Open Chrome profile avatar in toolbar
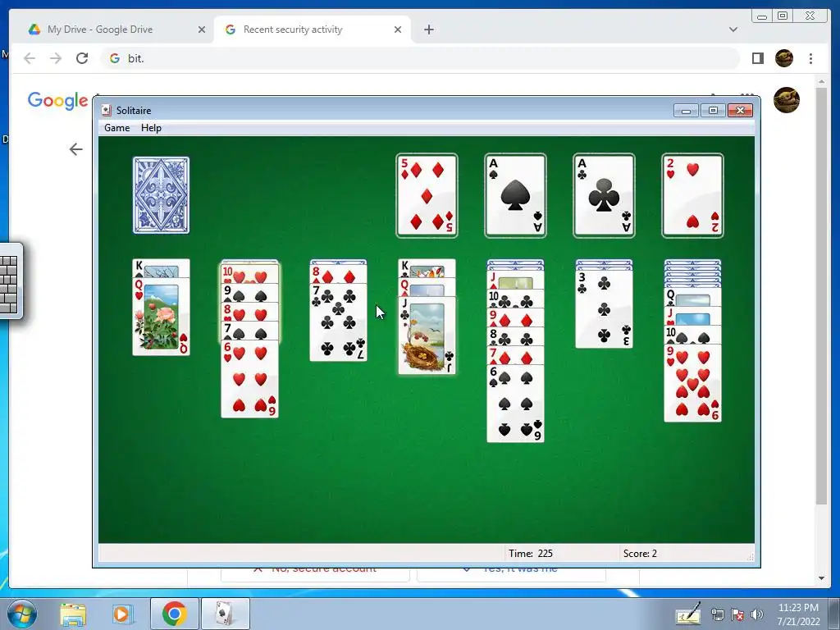 click(783, 58)
